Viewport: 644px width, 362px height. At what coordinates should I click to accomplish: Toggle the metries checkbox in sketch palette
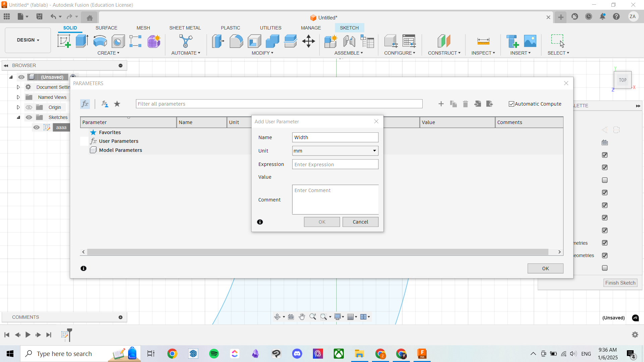point(605,243)
